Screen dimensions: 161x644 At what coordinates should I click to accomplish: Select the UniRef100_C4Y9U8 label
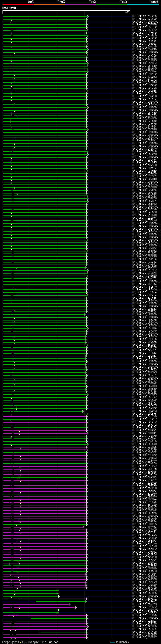pyautogui.click(x=144, y=36)
